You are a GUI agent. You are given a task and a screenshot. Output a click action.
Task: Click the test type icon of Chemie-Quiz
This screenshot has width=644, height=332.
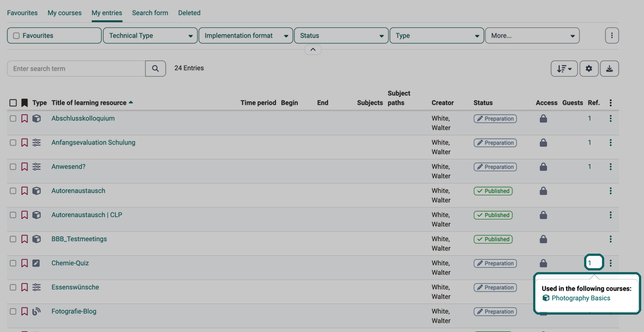coord(36,263)
